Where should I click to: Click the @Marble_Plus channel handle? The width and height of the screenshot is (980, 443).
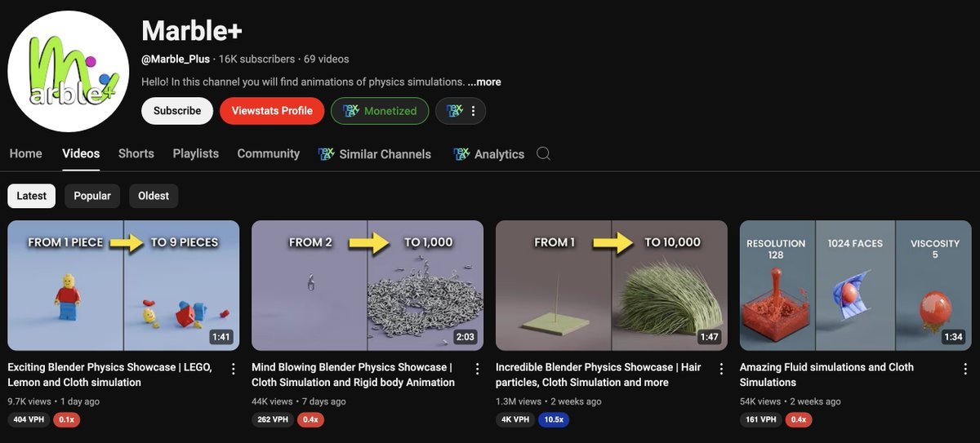coord(176,59)
